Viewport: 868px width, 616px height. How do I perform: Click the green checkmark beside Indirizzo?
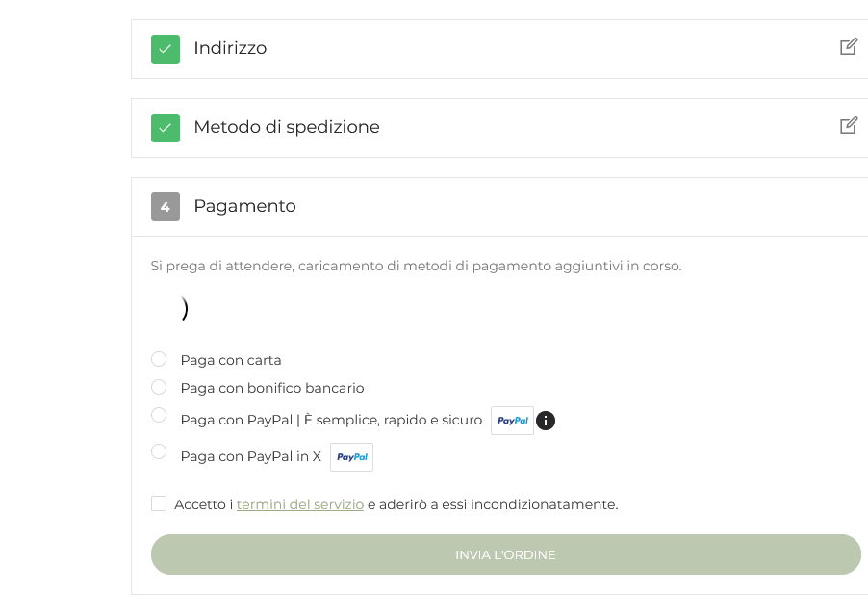point(166,48)
